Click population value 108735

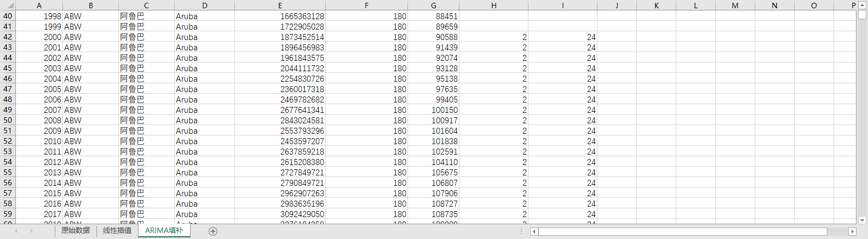pos(433,214)
